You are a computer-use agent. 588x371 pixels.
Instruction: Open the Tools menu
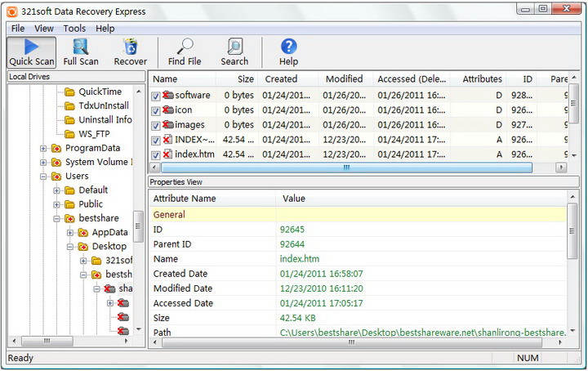pyautogui.click(x=74, y=29)
